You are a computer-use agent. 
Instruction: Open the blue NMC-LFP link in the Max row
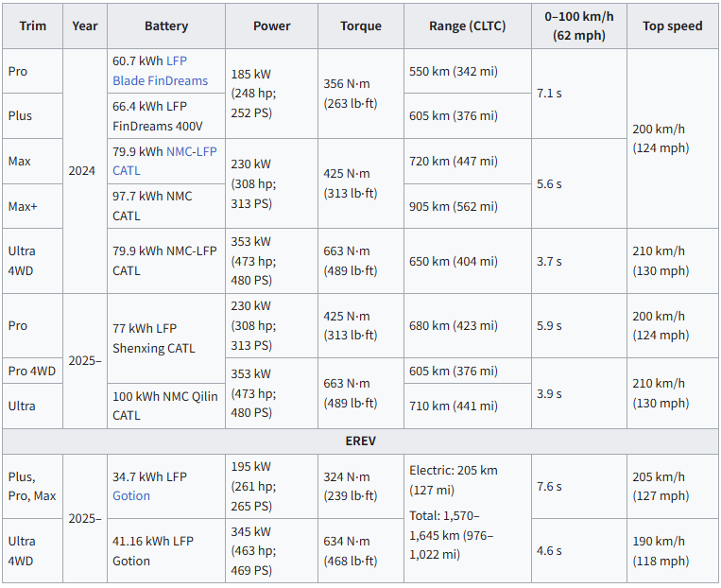tap(192, 151)
